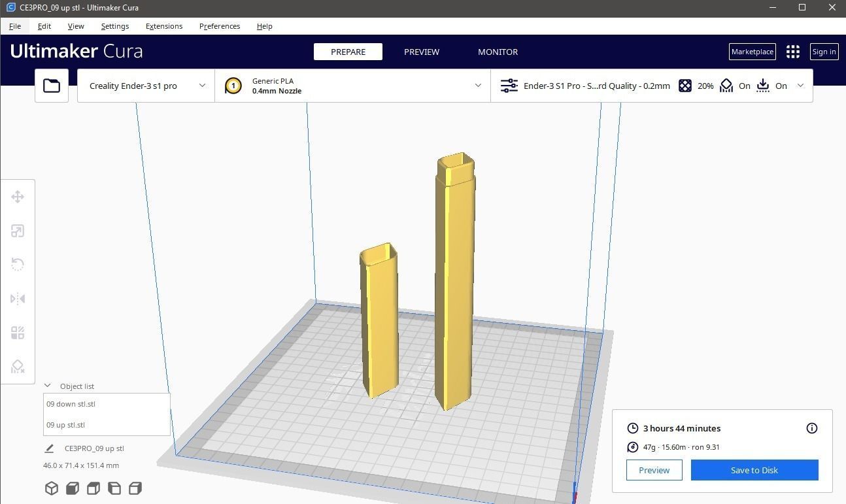Select the Mirror tool

tap(18, 299)
